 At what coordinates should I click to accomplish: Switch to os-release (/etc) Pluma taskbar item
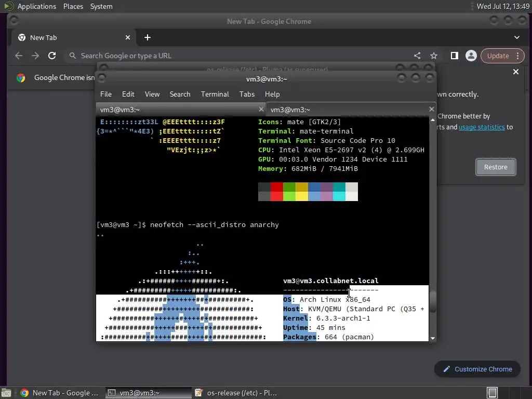tap(236, 393)
